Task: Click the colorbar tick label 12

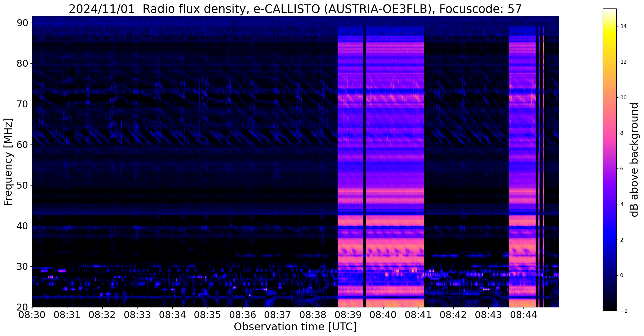Action: (623, 62)
